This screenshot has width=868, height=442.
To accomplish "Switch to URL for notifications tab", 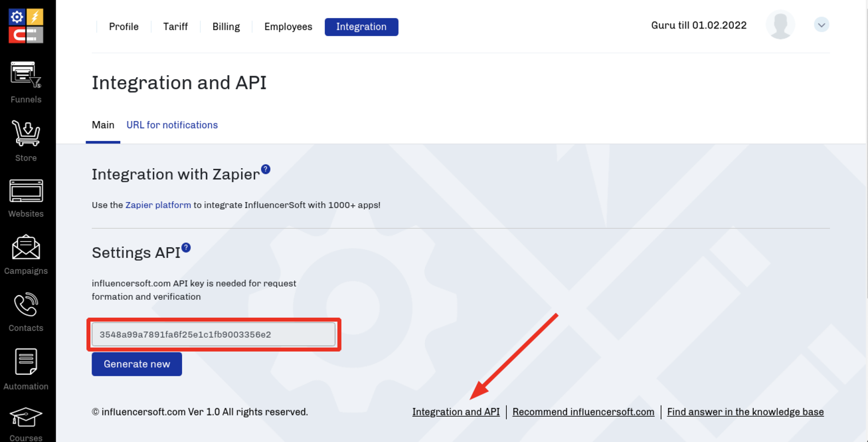I will click(172, 125).
